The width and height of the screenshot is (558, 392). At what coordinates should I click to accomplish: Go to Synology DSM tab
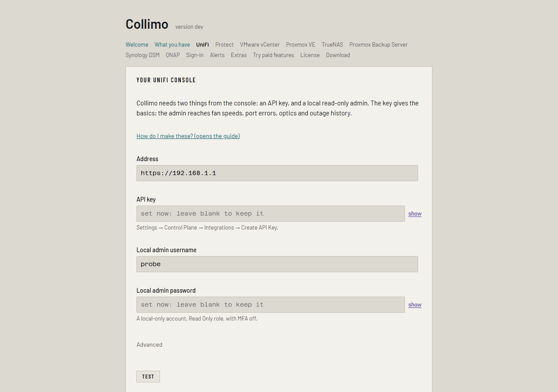(x=143, y=55)
